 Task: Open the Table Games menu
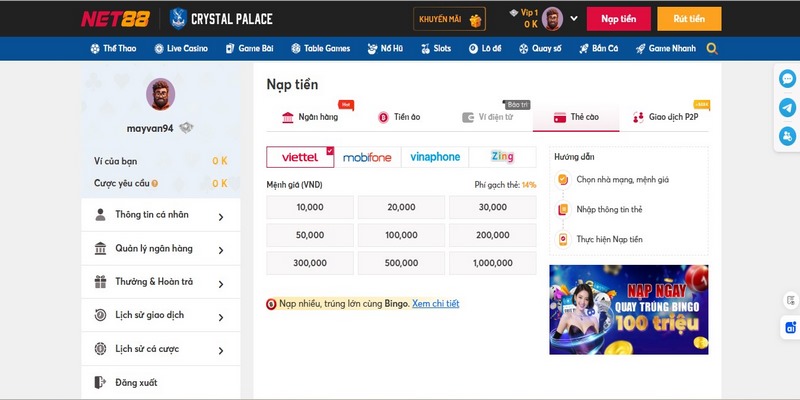pos(320,48)
